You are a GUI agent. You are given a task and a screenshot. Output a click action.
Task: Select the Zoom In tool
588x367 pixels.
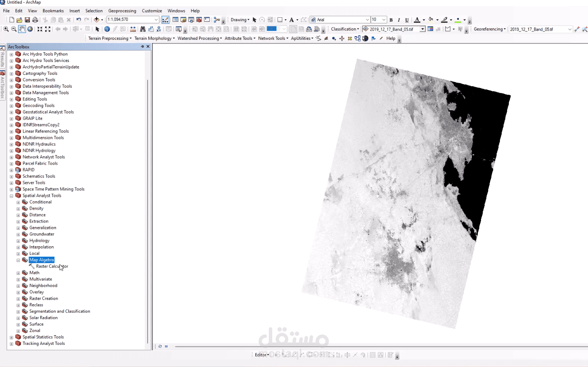pos(6,29)
